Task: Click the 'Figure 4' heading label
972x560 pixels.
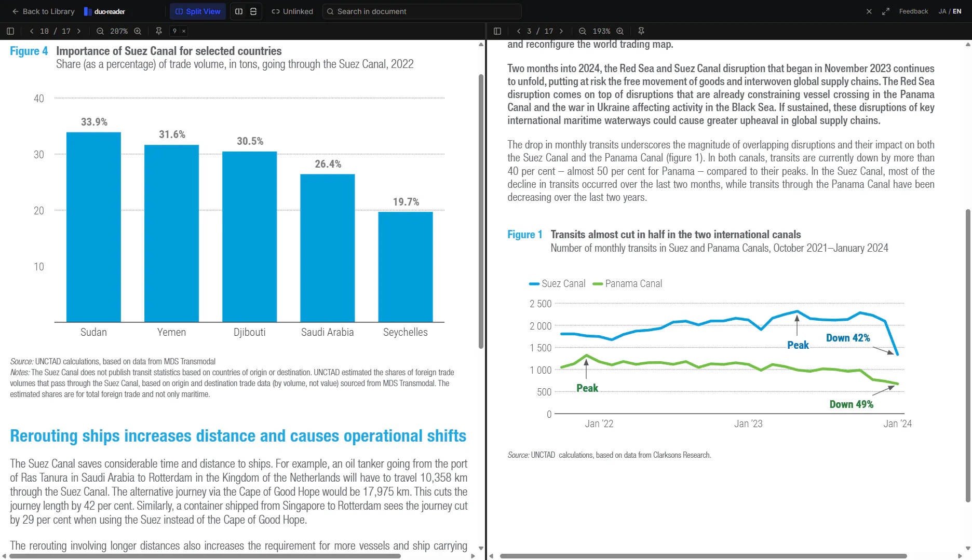Action: [29, 51]
